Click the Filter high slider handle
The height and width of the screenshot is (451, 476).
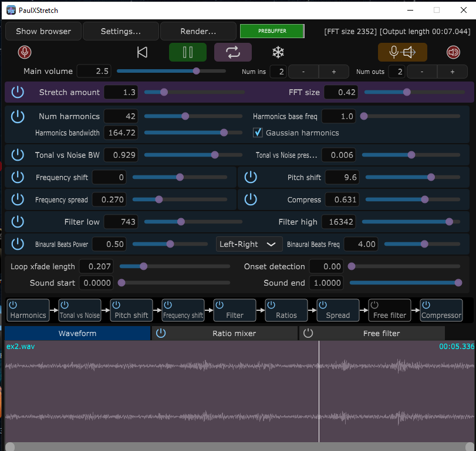449,222
